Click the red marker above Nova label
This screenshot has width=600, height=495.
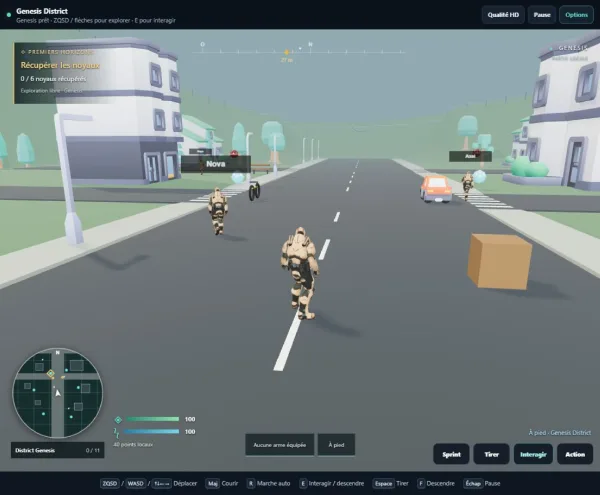(x=234, y=154)
